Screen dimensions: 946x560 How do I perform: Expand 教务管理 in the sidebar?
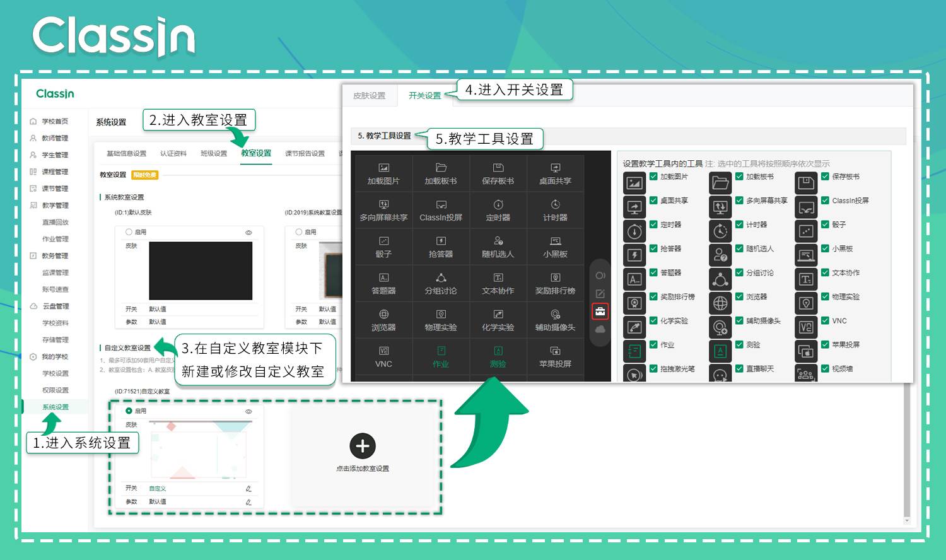pos(55,255)
